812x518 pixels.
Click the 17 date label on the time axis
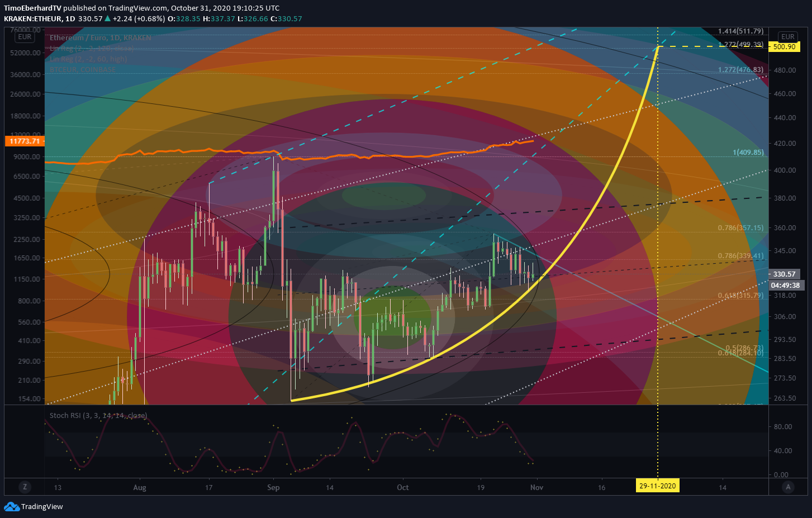(x=208, y=487)
